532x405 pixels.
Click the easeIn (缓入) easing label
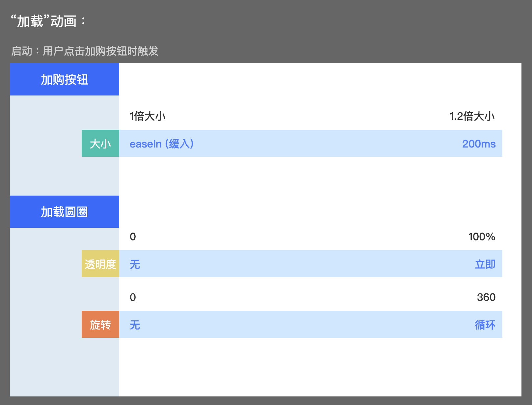(161, 144)
